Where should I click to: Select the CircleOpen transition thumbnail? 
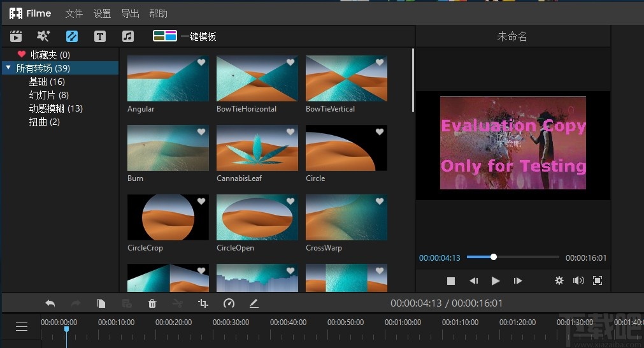257,217
